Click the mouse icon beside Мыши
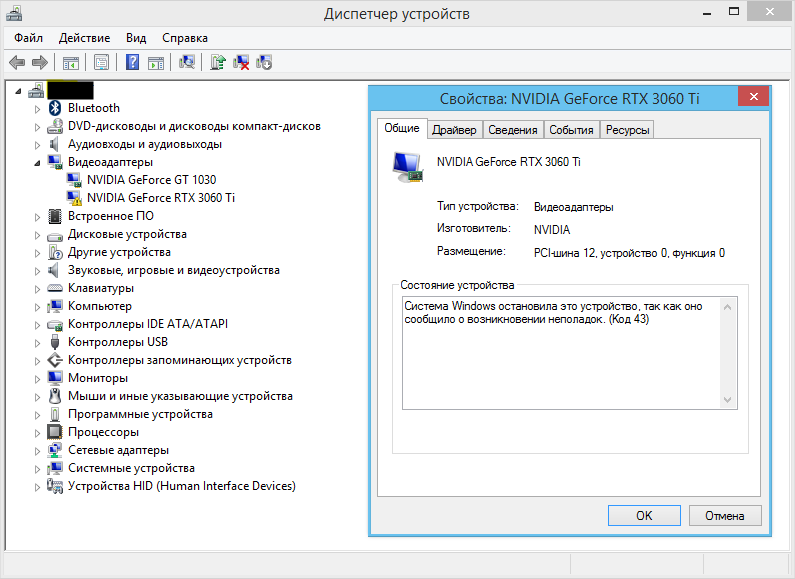 55,396
